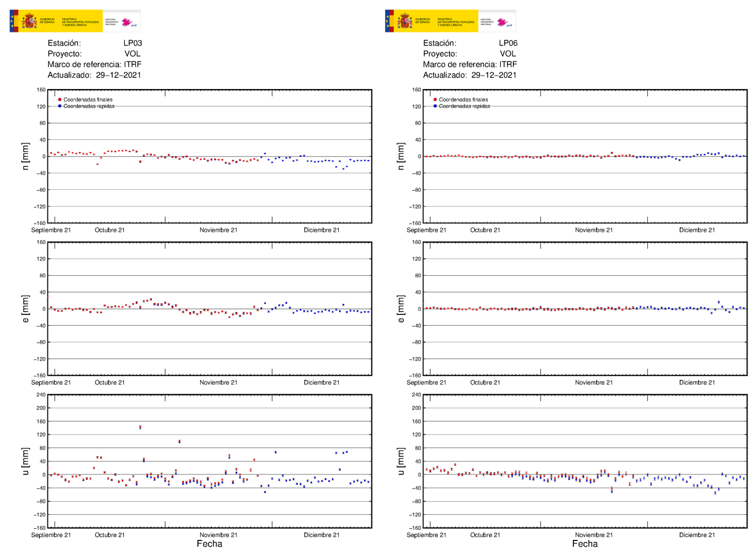Click the highest outlier point in LP03 u chart
This screenshot has height=551, width=756.
(x=140, y=427)
